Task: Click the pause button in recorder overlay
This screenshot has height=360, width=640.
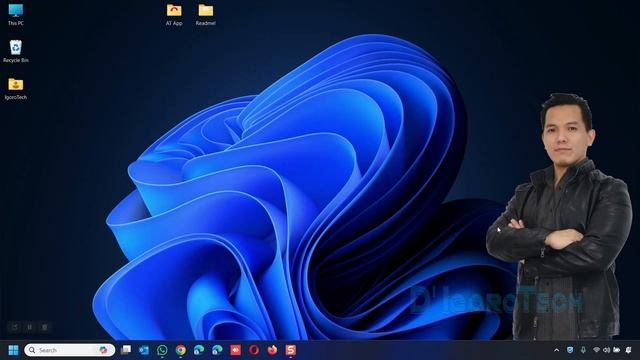Action: click(29, 327)
